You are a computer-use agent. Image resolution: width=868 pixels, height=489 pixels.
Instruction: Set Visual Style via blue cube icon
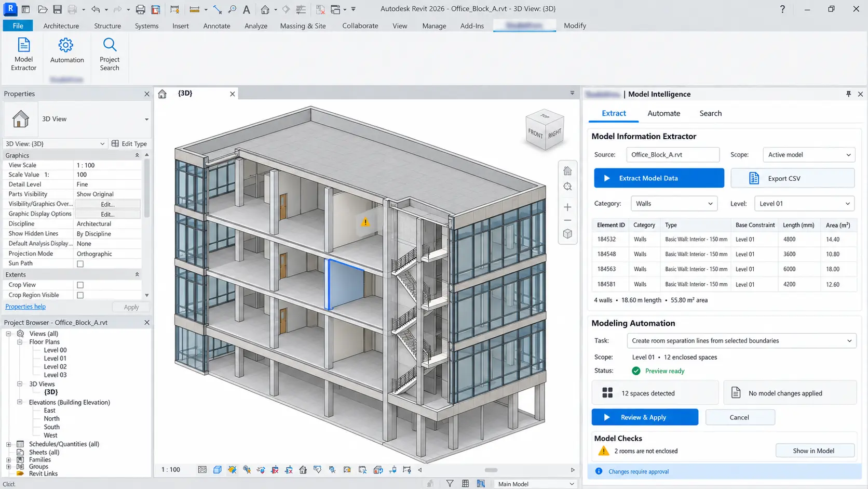[218, 470]
